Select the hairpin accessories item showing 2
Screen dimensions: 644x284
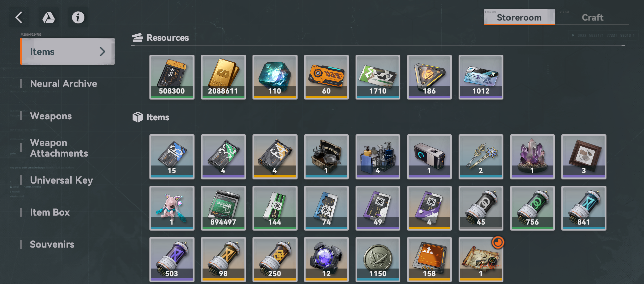click(481, 157)
